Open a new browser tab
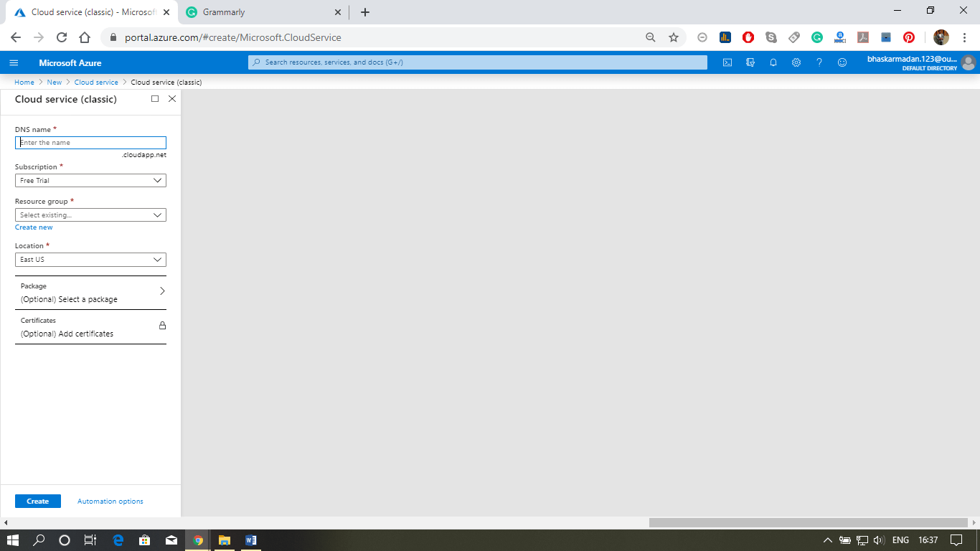The height and width of the screenshot is (551, 980). pos(365,12)
